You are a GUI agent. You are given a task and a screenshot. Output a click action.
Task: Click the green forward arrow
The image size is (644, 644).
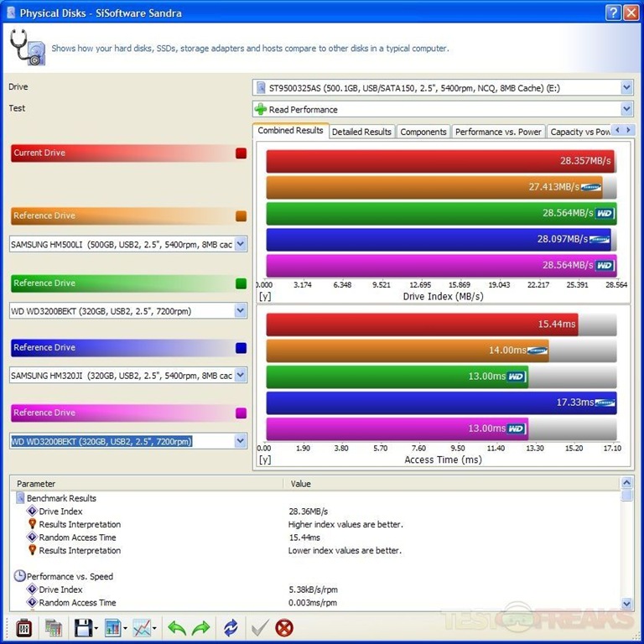click(202, 627)
